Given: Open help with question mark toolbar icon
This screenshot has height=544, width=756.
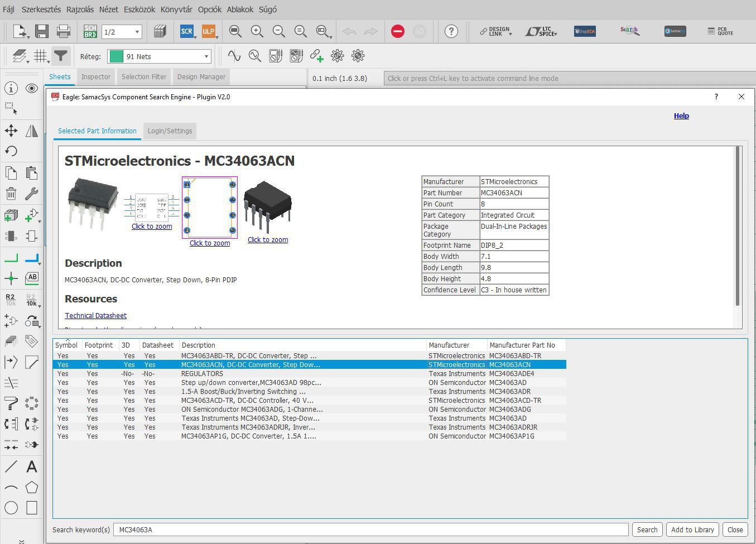Looking at the screenshot, I should (451, 31).
